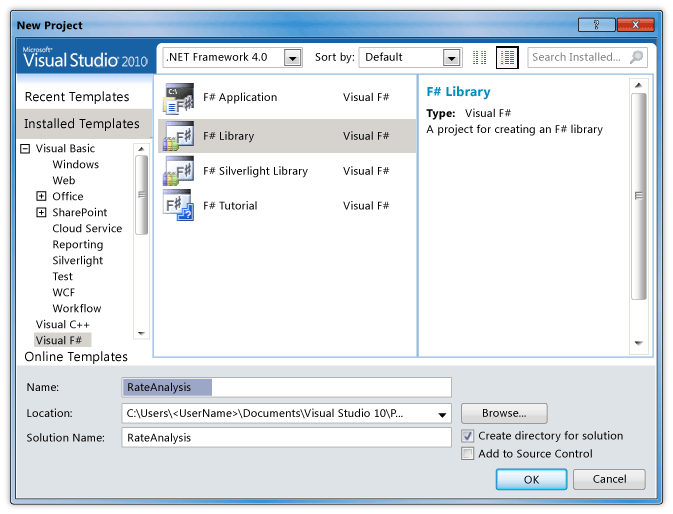Select the Web template category
Screen dimensions: 673x514
[64, 181]
